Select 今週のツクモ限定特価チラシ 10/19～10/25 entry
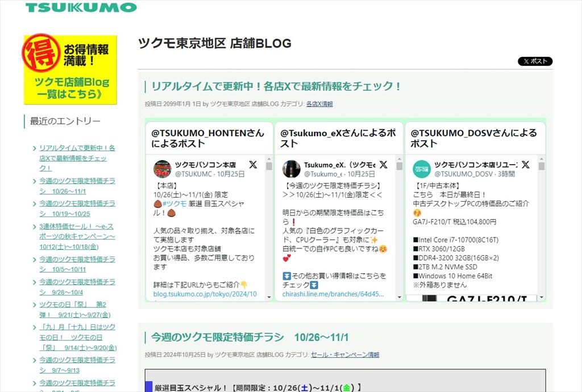Viewport: 582px width, 392px height. coord(77,208)
